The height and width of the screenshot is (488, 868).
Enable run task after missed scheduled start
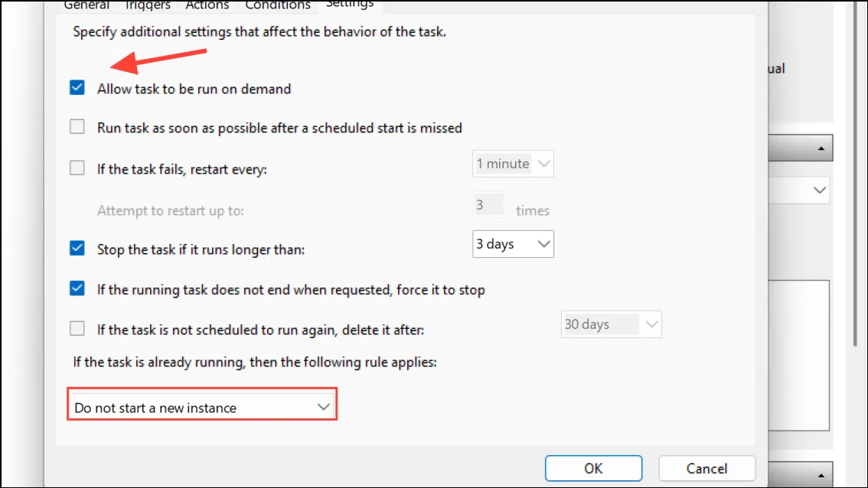pos(77,127)
